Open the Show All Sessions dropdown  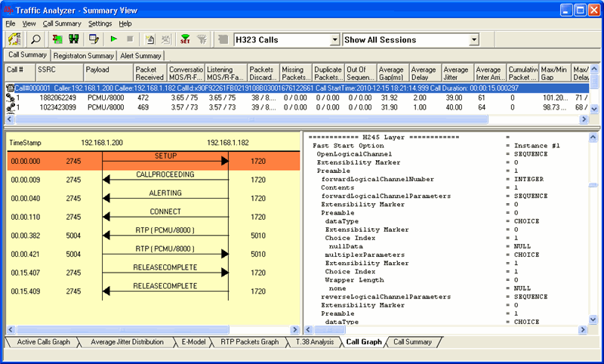[474, 40]
